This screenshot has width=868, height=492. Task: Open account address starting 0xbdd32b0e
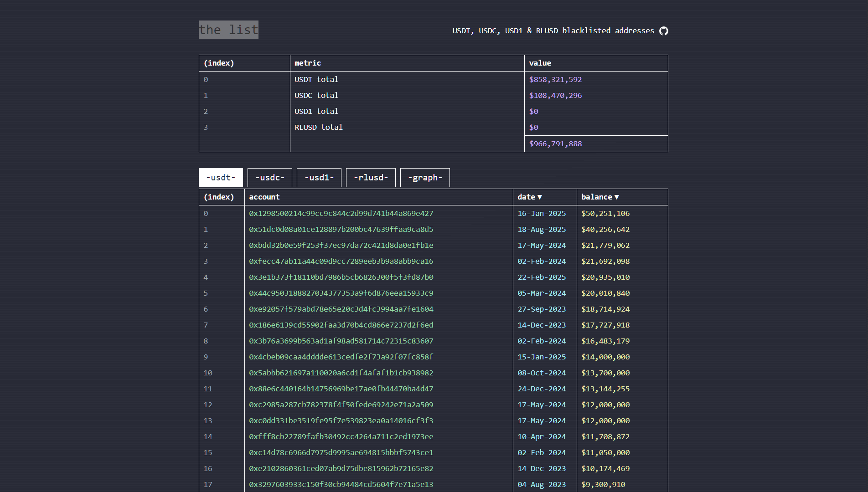[341, 246]
